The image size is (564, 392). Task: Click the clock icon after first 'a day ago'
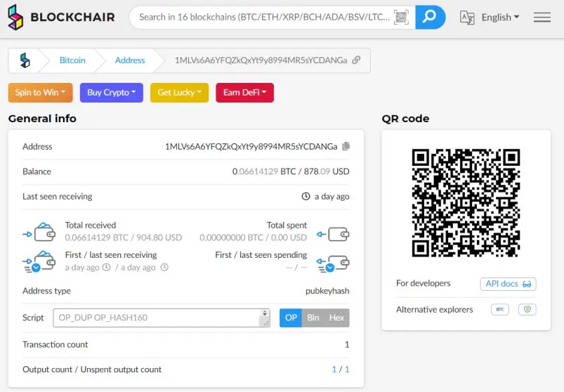(107, 267)
